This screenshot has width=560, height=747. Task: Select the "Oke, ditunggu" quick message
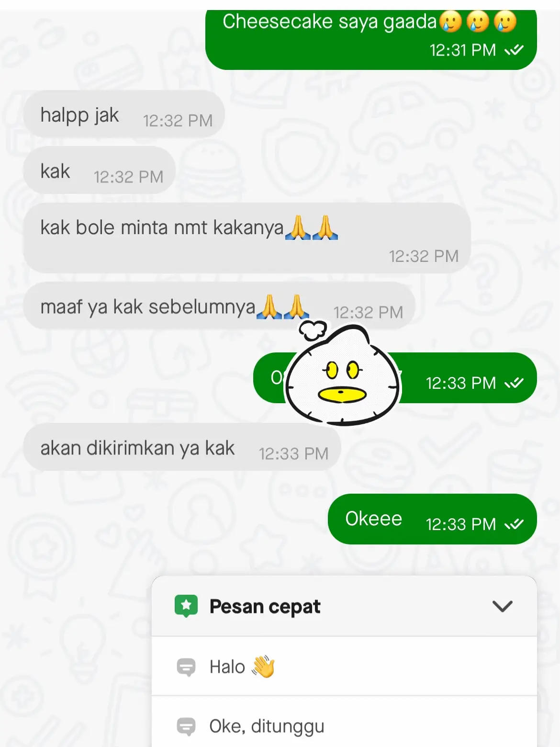(x=344, y=723)
